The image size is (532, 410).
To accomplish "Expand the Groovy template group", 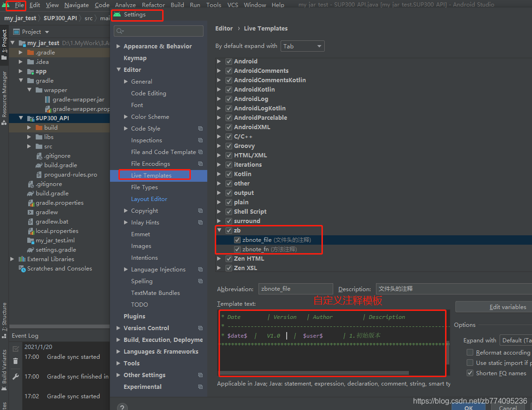I will coord(219,146).
